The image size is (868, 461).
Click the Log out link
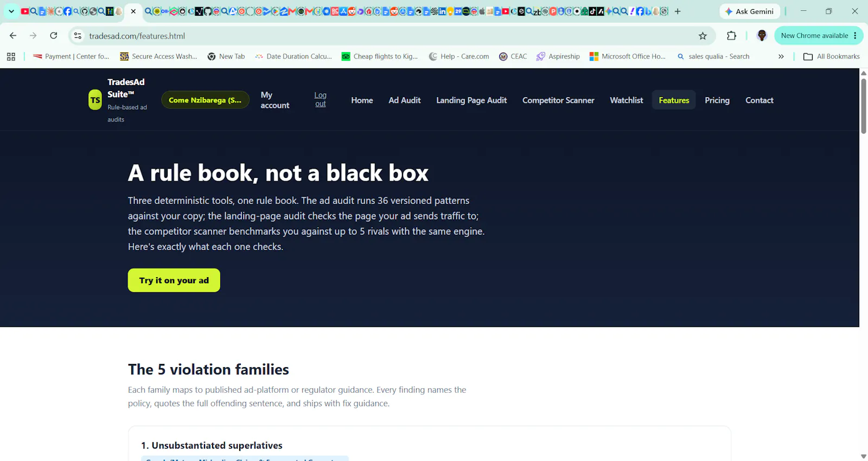pos(321,99)
